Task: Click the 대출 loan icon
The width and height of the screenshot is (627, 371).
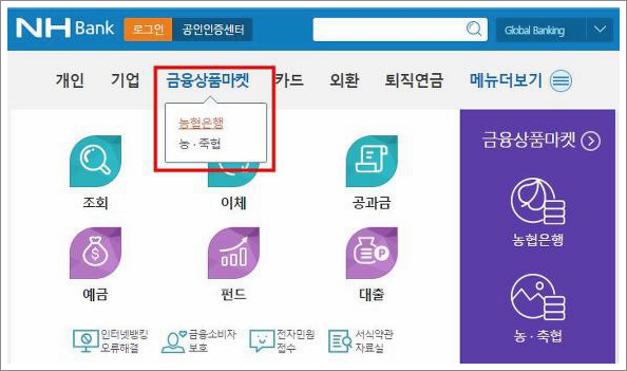Action: (371, 253)
